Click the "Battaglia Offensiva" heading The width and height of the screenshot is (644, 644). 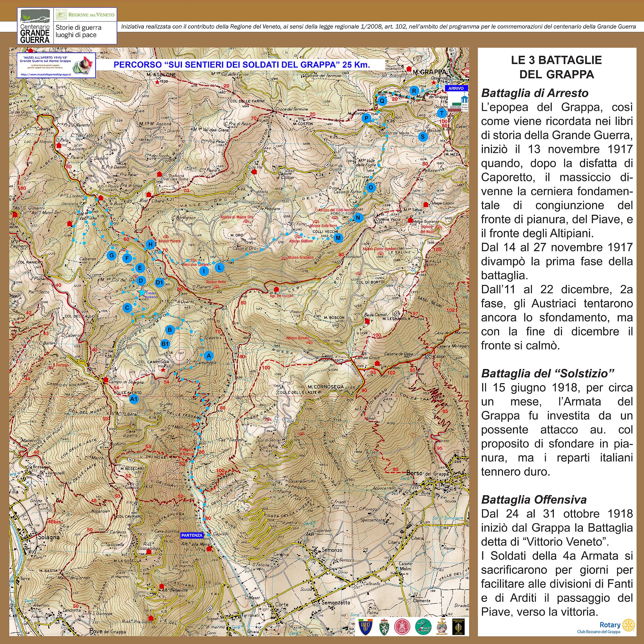pyautogui.click(x=534, y=500)
